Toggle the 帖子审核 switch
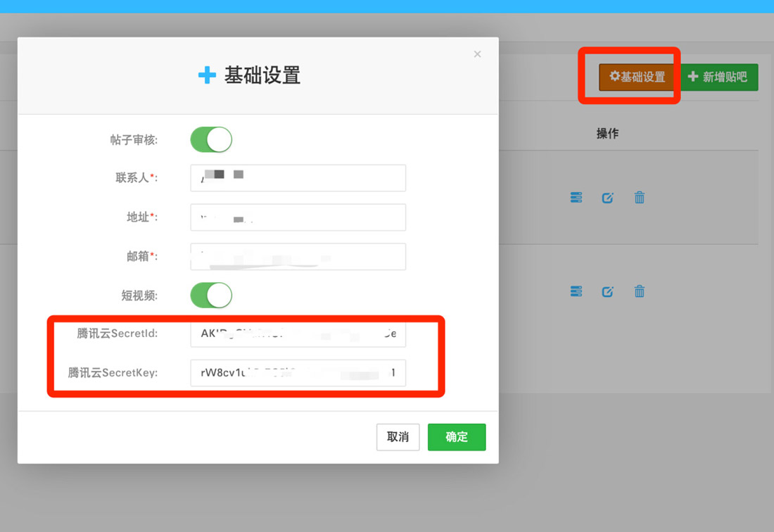This screenshot has width=774, height=532. (x=211, y=139)
